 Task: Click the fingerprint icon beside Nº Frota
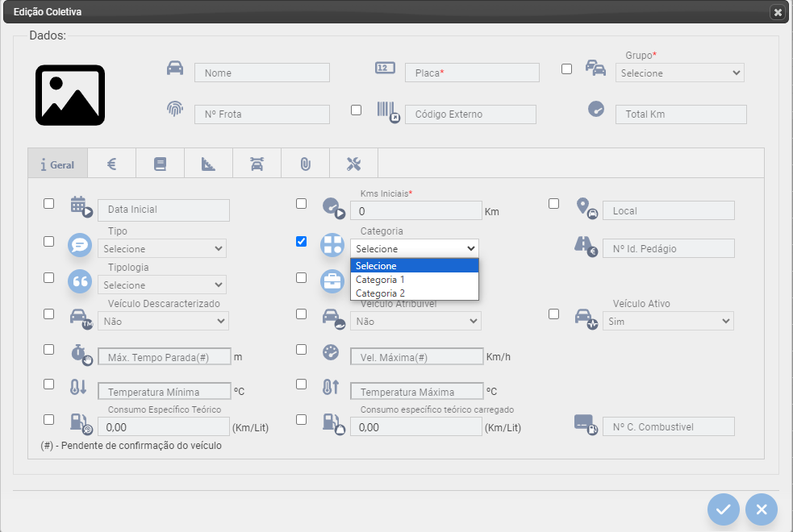pos(175,109)
